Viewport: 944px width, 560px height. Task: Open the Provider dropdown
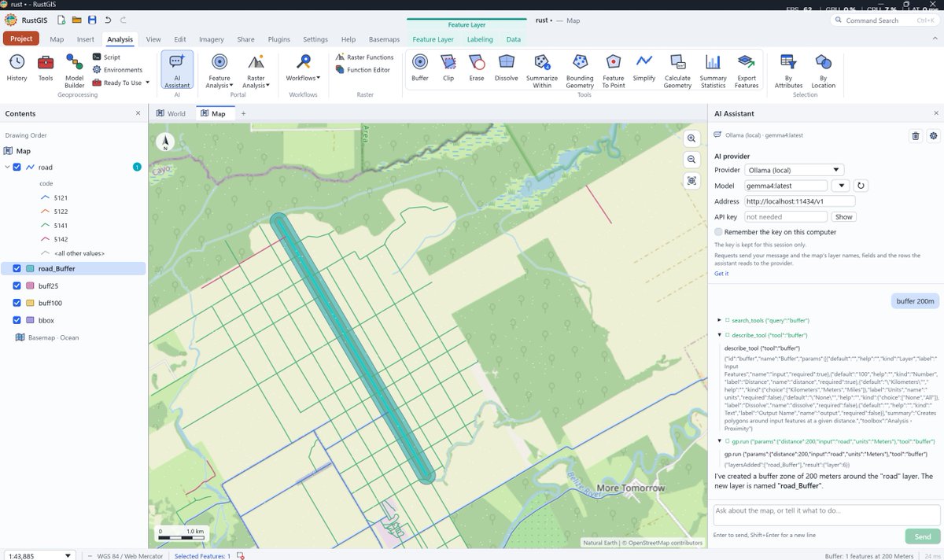[795, 170]
